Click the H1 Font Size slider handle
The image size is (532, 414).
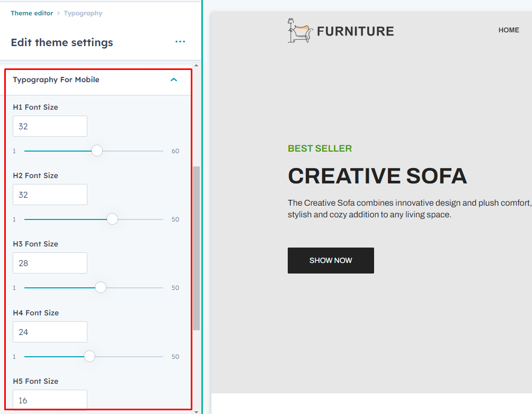point(97,151)
